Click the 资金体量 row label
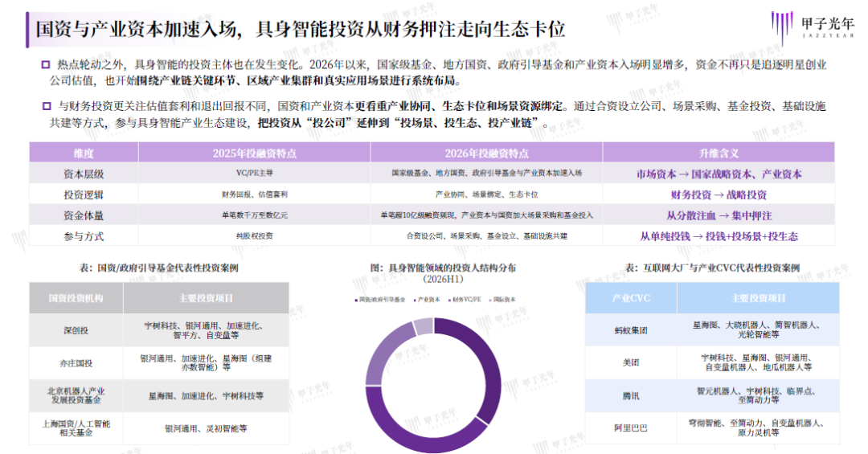Image resolution: width=868 pixels, height=454 pixels. pyautogui.click(x=84, y=215)
